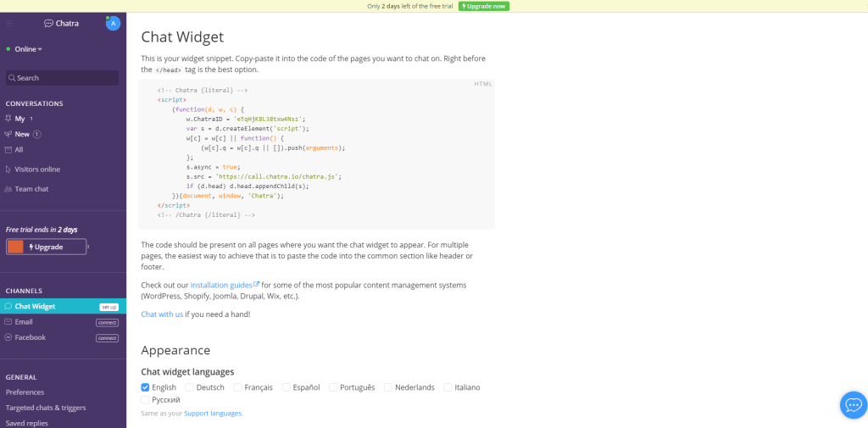Click into the Search field
Viewport: 868px width, 428px height.
point(63,78)
